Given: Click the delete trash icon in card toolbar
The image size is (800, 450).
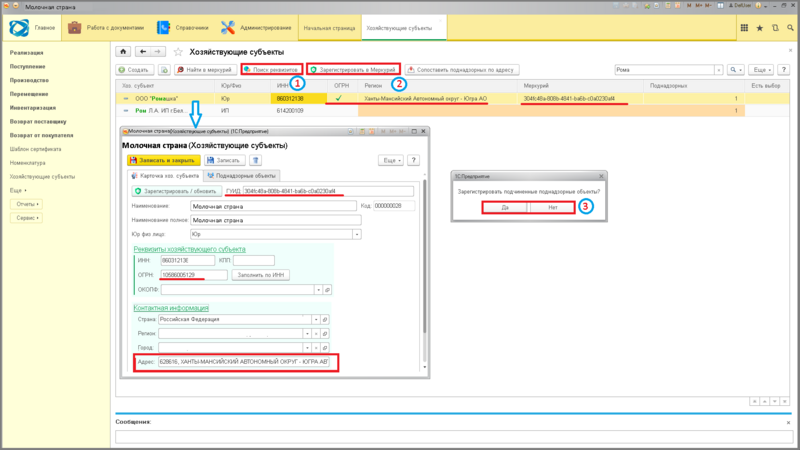Looking at the screenshot, I should [x=256, y=160].
